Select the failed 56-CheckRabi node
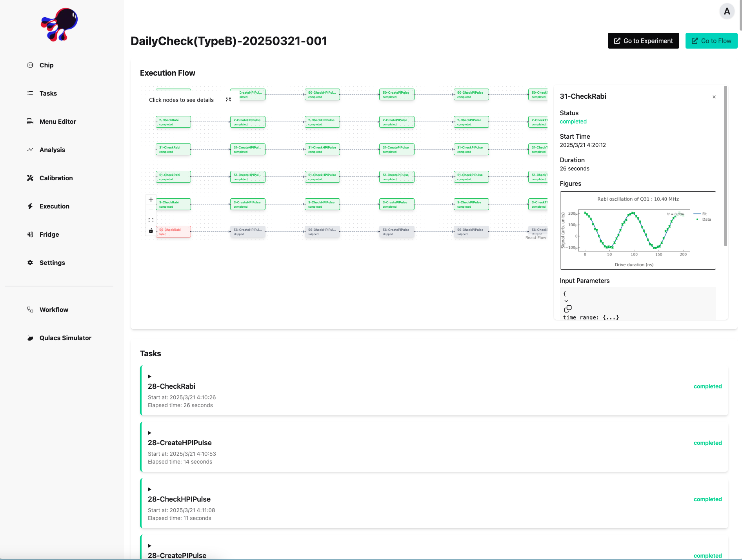The image size is (742, 560). tap(173, 232)
